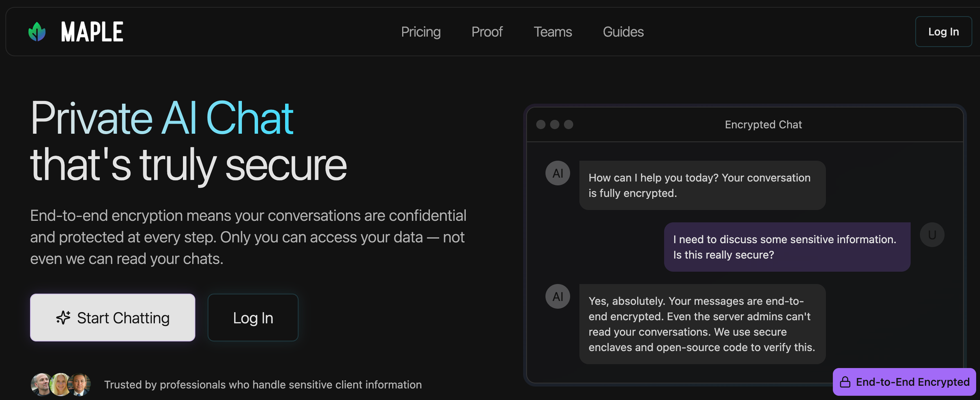This screenshot has height=400, width=980.
Task: Click the first AI avatar in chat
Action: point(558,173)
